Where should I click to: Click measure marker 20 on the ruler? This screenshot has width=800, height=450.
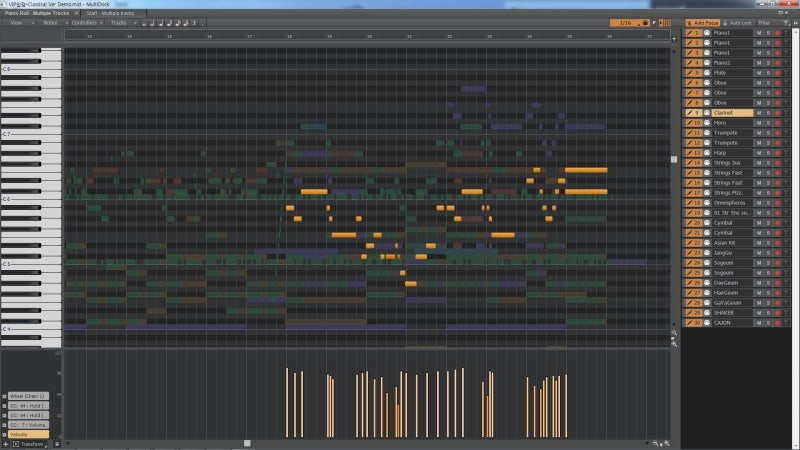pyautogui.click(x=369, y=37)
